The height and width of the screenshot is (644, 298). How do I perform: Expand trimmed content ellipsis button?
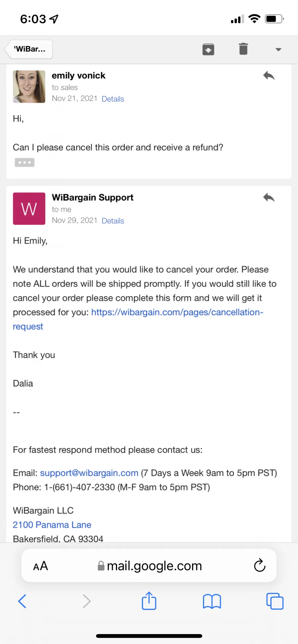point(25,162)
